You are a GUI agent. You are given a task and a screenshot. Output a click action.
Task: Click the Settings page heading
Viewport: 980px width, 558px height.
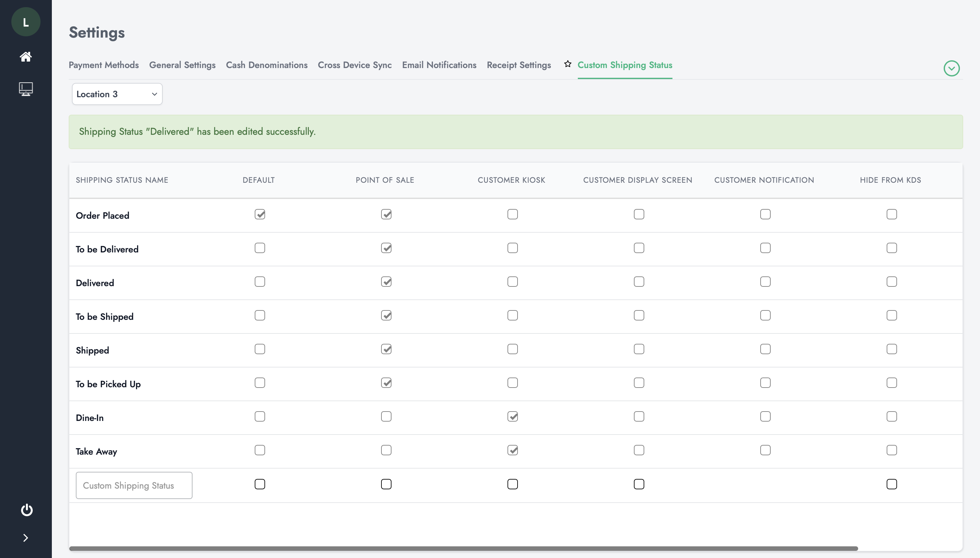pyautogui.click(x=97, y=33)
